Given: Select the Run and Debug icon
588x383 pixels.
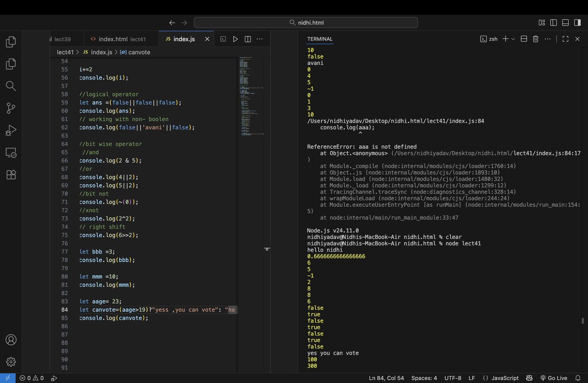Looking at the screenshot, I should click(11, 130).
